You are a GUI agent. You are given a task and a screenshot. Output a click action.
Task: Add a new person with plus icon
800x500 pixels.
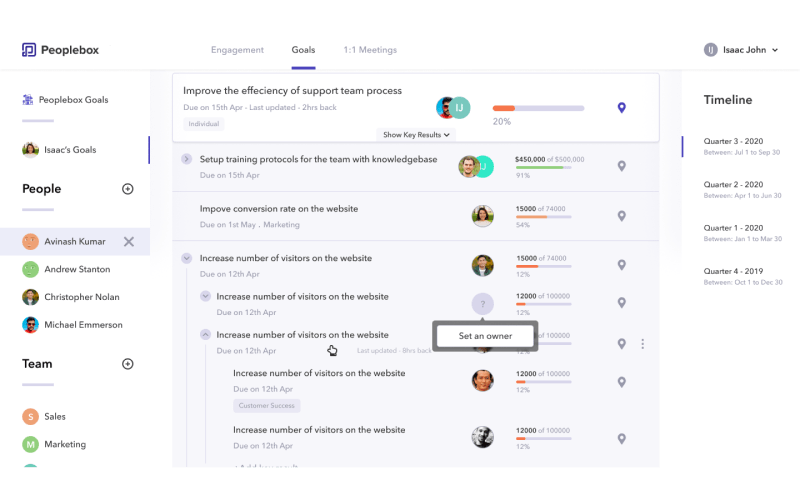pos(127,189)
